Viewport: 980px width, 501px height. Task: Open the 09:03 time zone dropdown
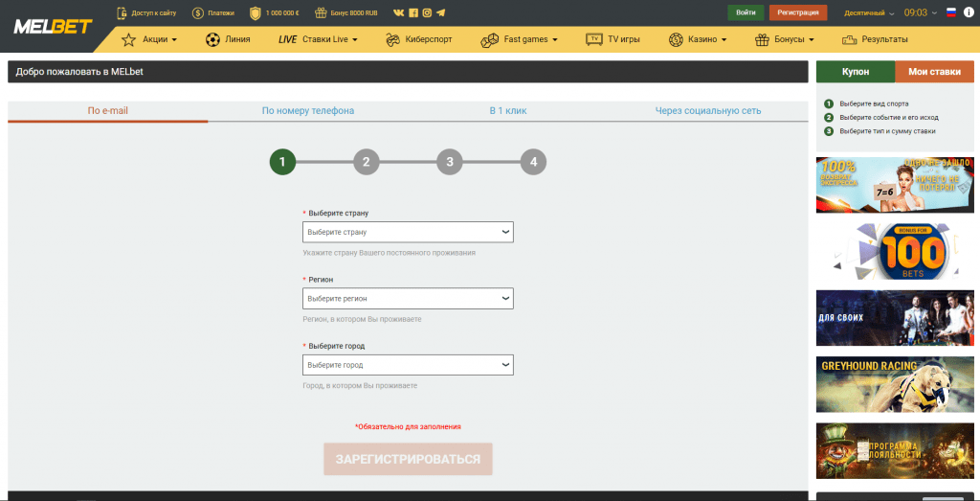tap(921, 12)
